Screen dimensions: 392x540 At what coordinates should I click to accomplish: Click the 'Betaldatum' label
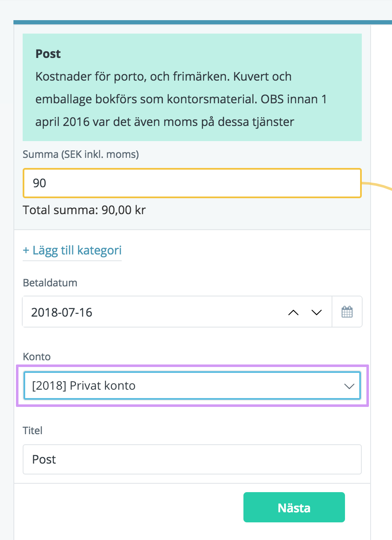point(50,283)
